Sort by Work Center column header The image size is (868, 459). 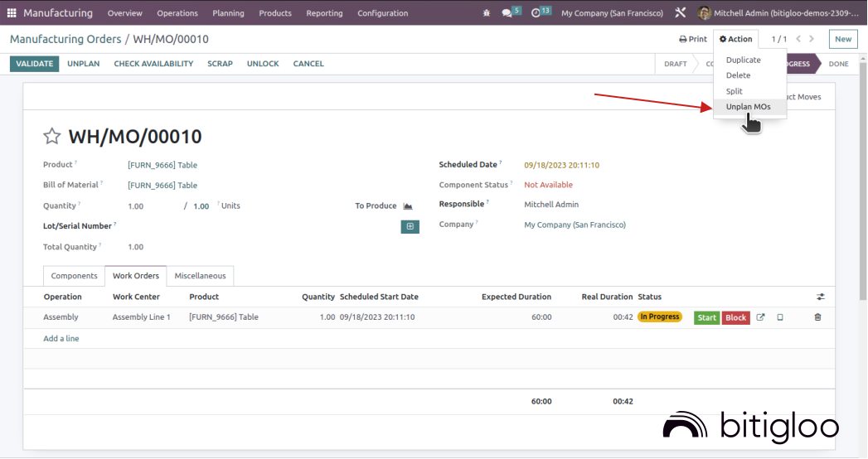(x=136, y=297)
